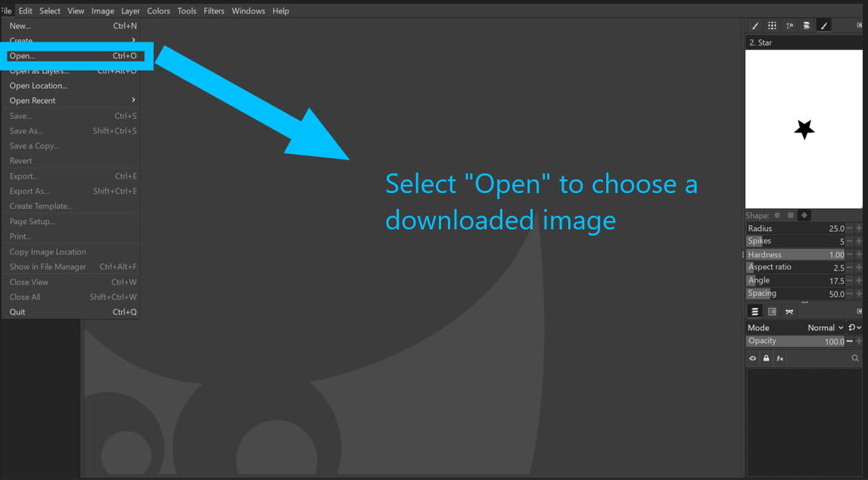Viewport: 868px width, 480px height.
Task: Adjust the layer Opacity slider
Action: tap(795, 341)
